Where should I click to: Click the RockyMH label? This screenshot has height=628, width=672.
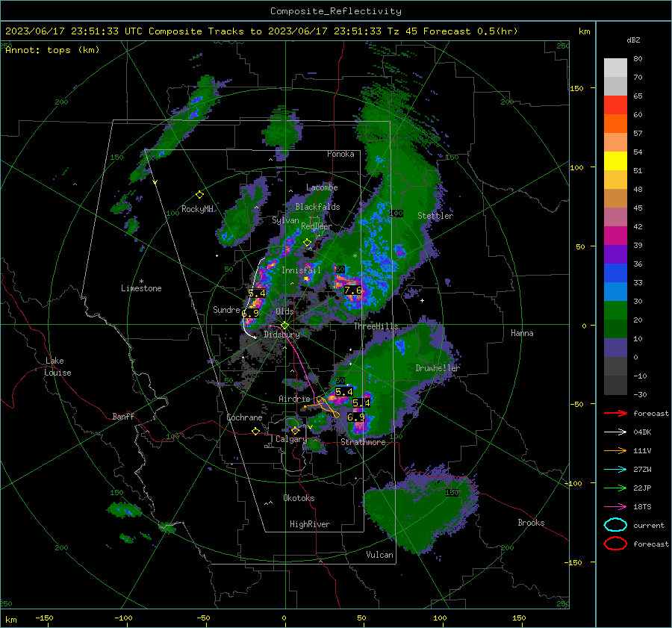[197, 209]
